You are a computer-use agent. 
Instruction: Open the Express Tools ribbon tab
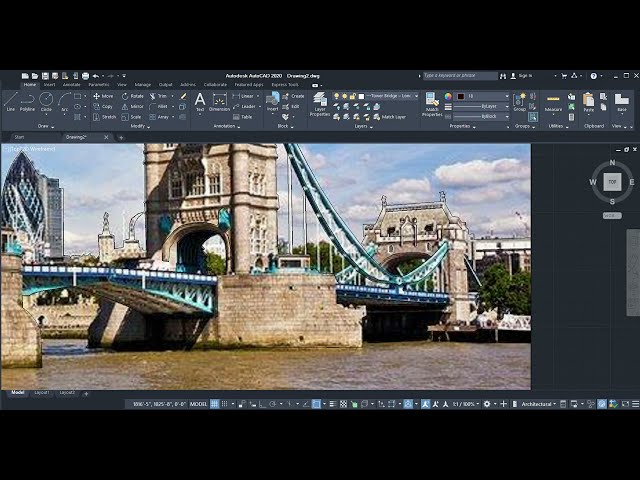[x=285, y=85]
